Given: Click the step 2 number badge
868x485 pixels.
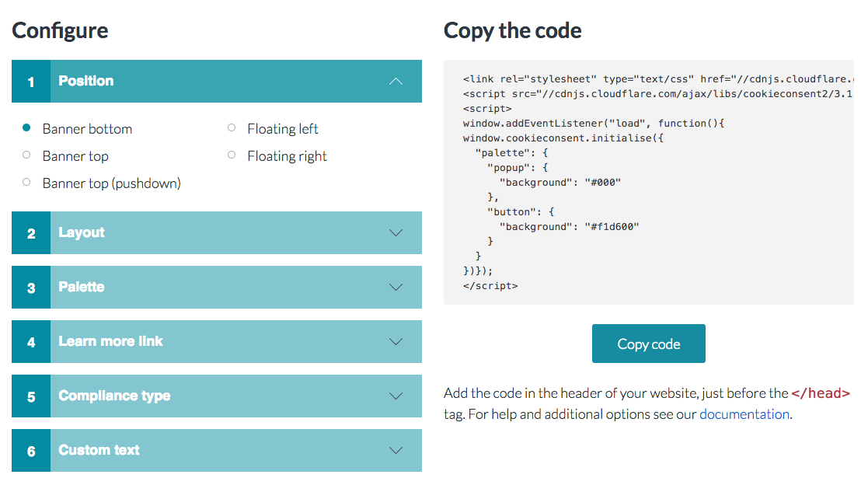Looking at the screenshot, I should click(31, 232).
